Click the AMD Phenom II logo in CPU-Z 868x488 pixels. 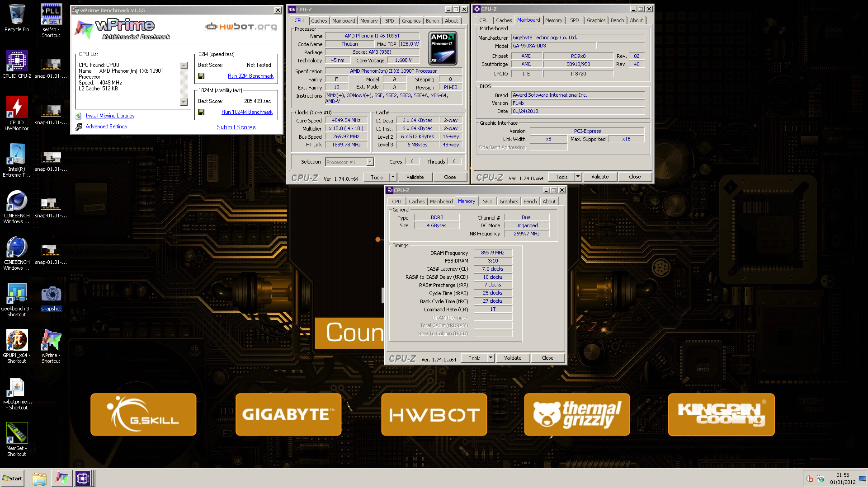443,48
